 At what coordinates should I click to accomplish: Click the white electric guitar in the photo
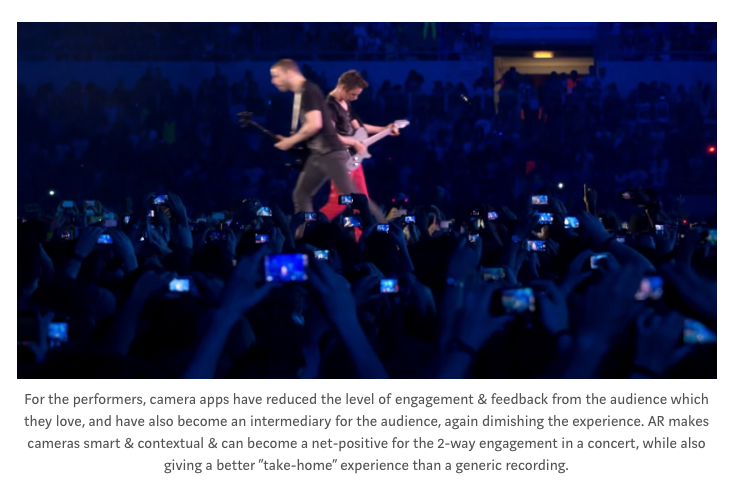pos(375,143)
